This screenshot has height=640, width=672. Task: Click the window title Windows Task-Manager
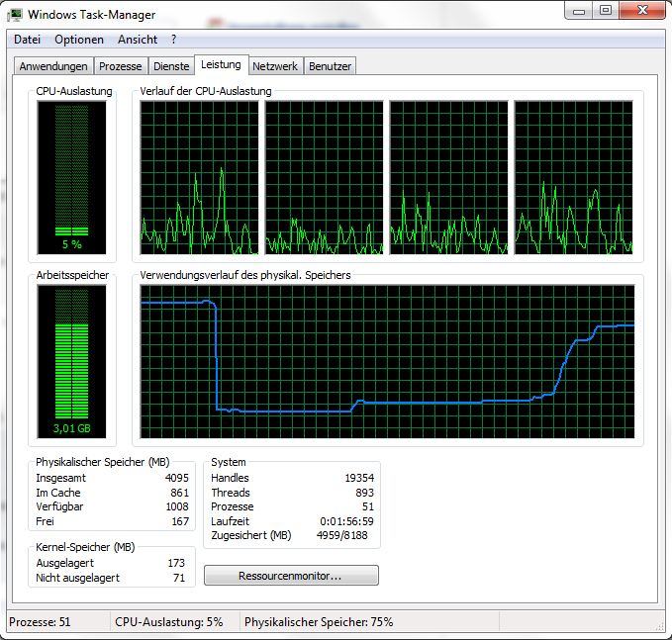tap(92, 15)
